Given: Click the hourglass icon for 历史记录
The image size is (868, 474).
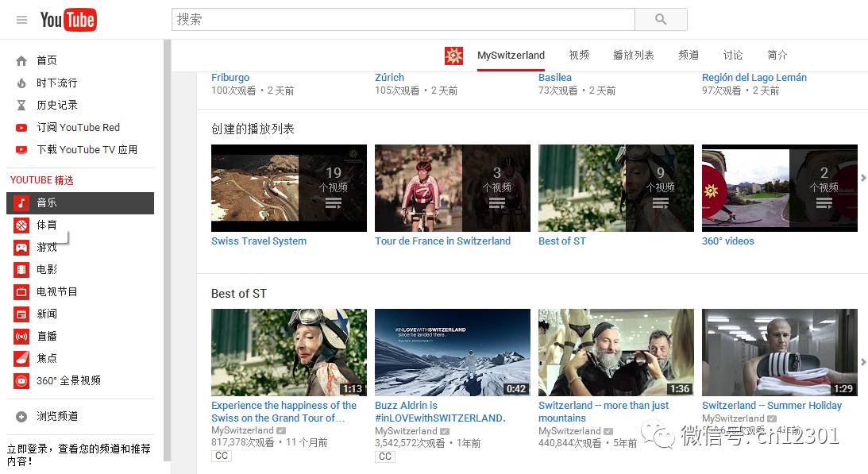Looking at the screenshot, I should click(x=21, y=106).
